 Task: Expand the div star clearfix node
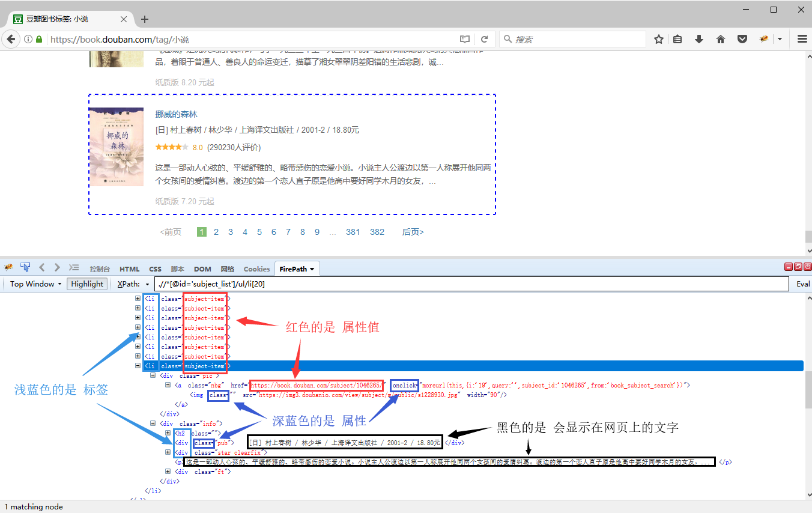tap(168, 452)
